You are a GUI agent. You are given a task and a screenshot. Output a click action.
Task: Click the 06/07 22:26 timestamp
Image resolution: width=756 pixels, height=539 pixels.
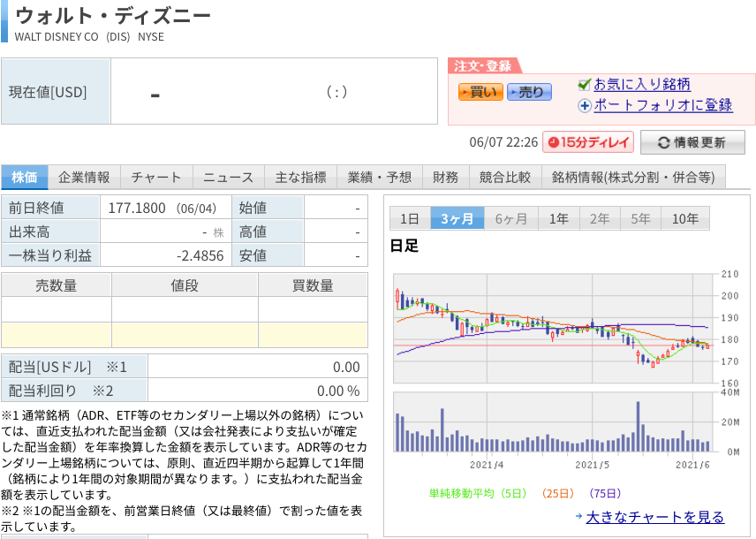point(503,142)
